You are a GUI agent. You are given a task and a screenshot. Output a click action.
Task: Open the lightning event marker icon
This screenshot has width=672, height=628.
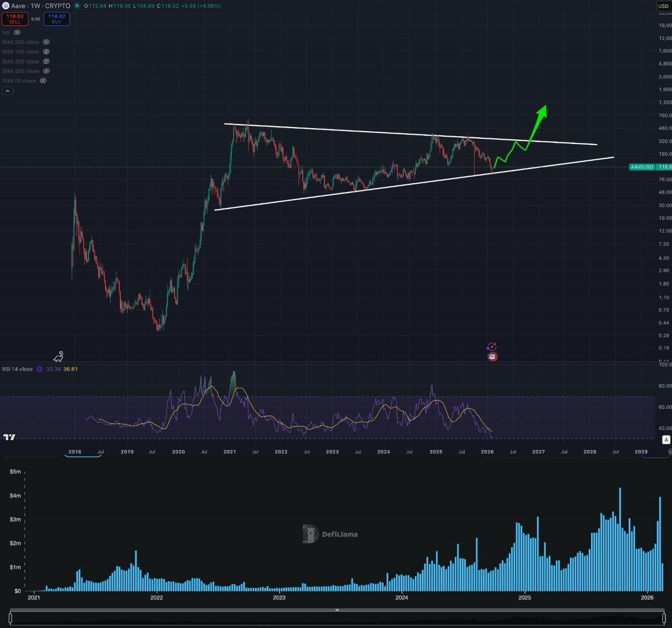coord(491,347)
